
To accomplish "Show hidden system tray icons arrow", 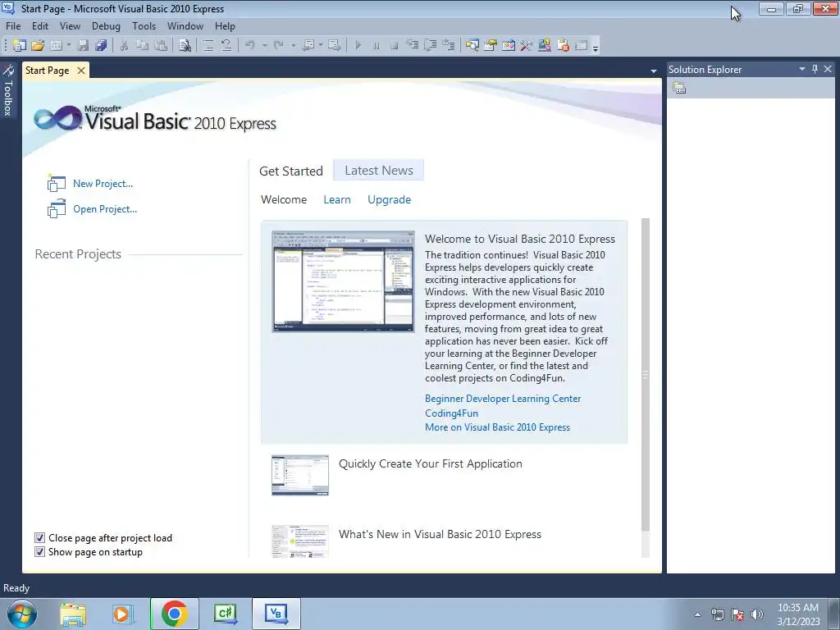I will pos(697,614).
